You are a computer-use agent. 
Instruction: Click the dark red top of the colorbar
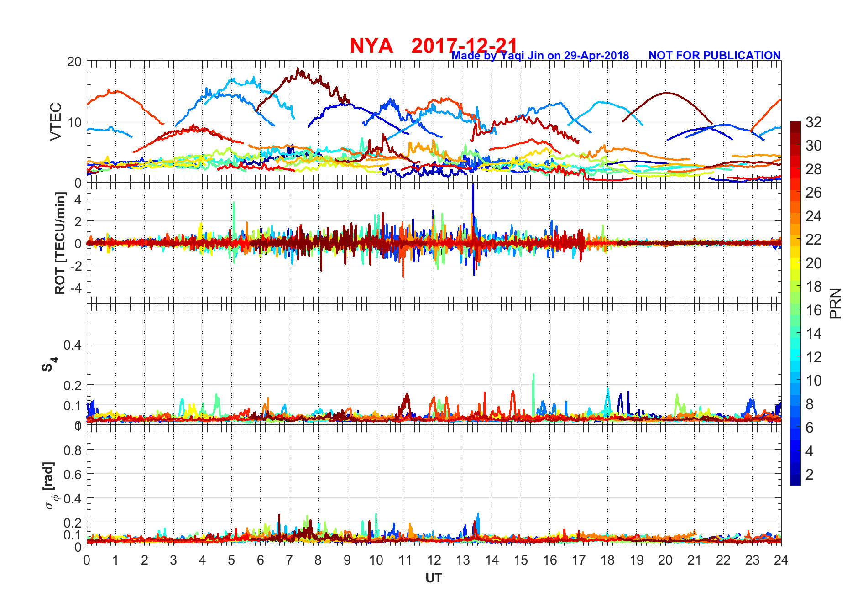(x=795, y=126)
